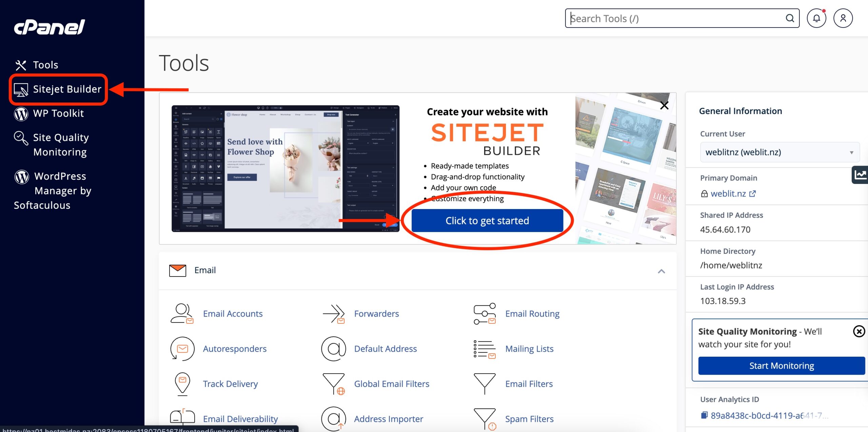Select the text '/home/weblitnz'

point(731,265)
